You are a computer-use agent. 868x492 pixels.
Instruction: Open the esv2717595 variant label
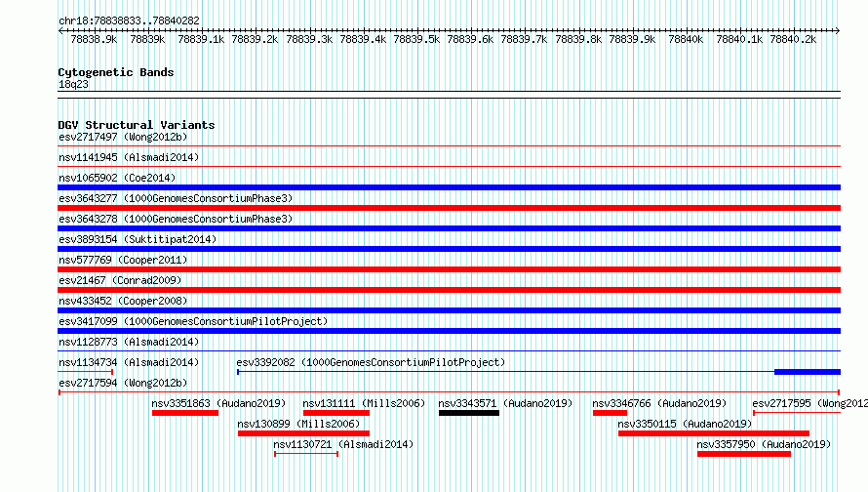tap(809, 403)
